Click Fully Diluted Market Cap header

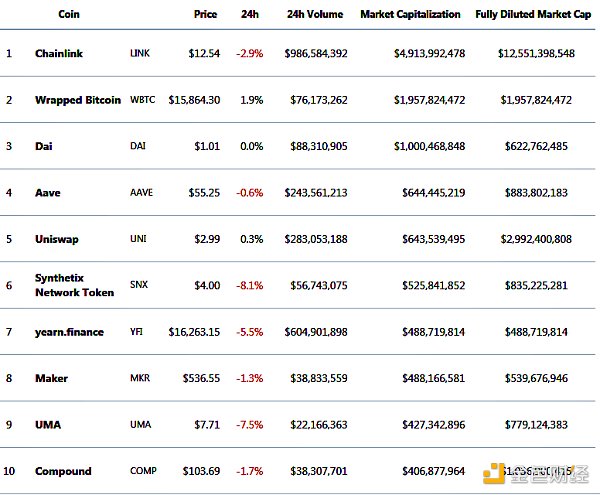(x=537, y=15)
